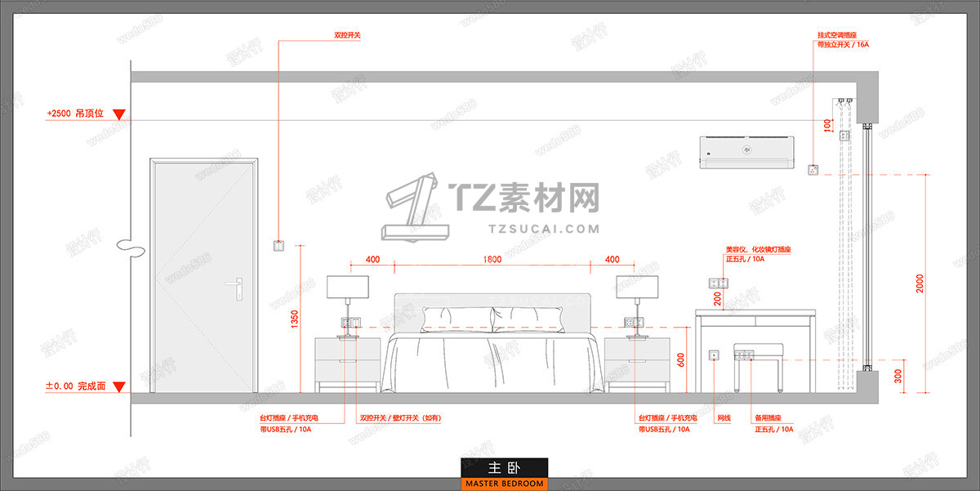Click the 双控开关 / 壁灯开关（如有） label
The height and width of the screenshot is (491, 980).
coord(401,418)
